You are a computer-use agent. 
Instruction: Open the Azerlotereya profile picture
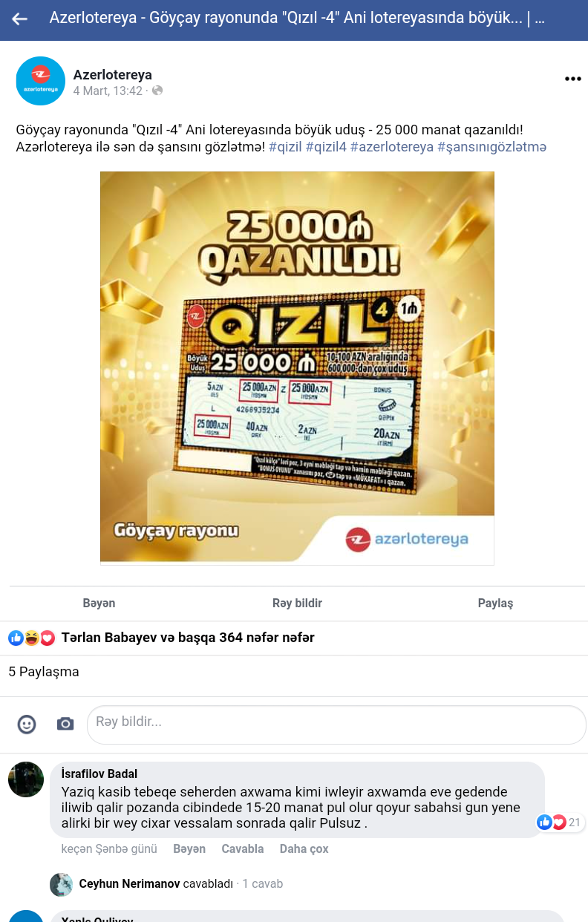(x=41, y=81)
